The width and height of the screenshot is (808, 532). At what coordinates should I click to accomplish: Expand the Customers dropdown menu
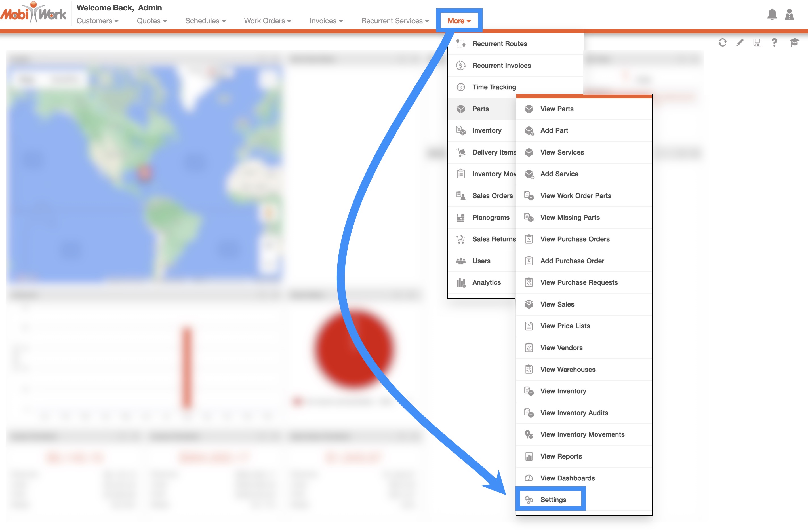tap(97, 21)
